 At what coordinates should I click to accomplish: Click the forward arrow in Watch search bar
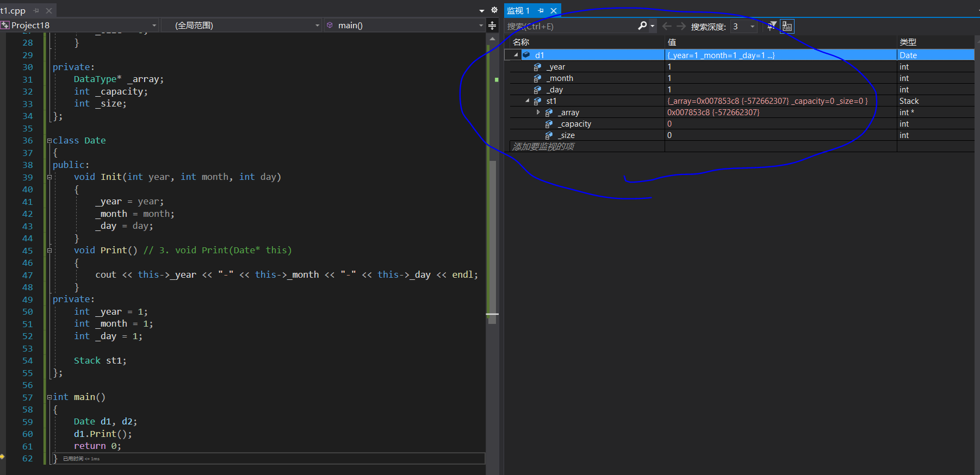681,26
